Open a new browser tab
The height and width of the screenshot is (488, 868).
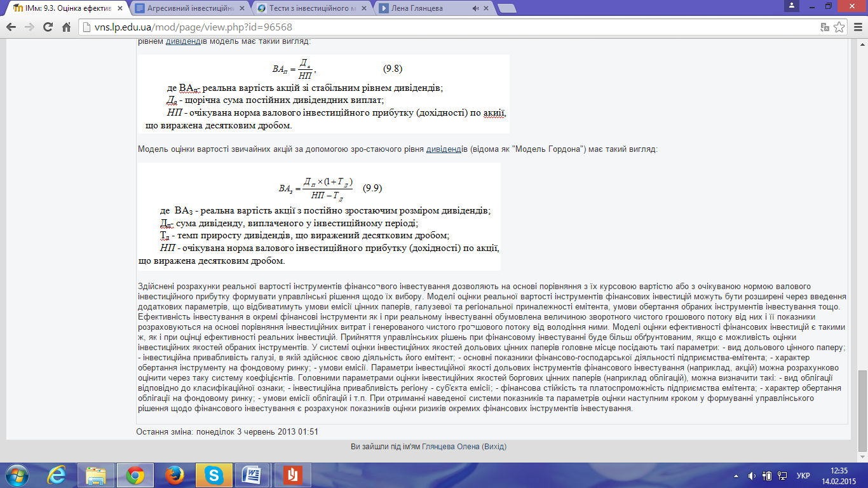506,8
